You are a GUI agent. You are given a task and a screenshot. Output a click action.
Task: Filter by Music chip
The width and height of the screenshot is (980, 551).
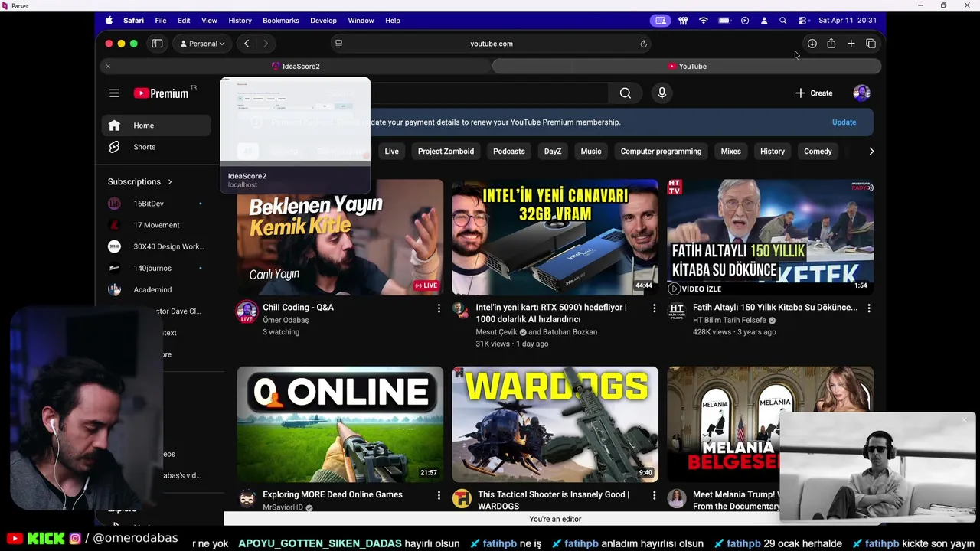[x=591, y=152]
